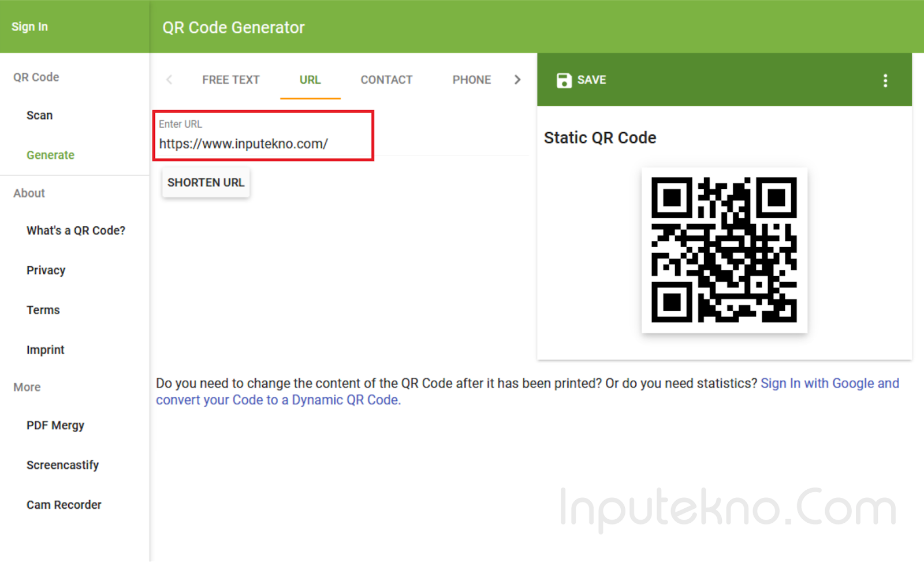Open the Cam Recorder link
The width and height of the screenshot is (924, 562).
coord(64,505)
